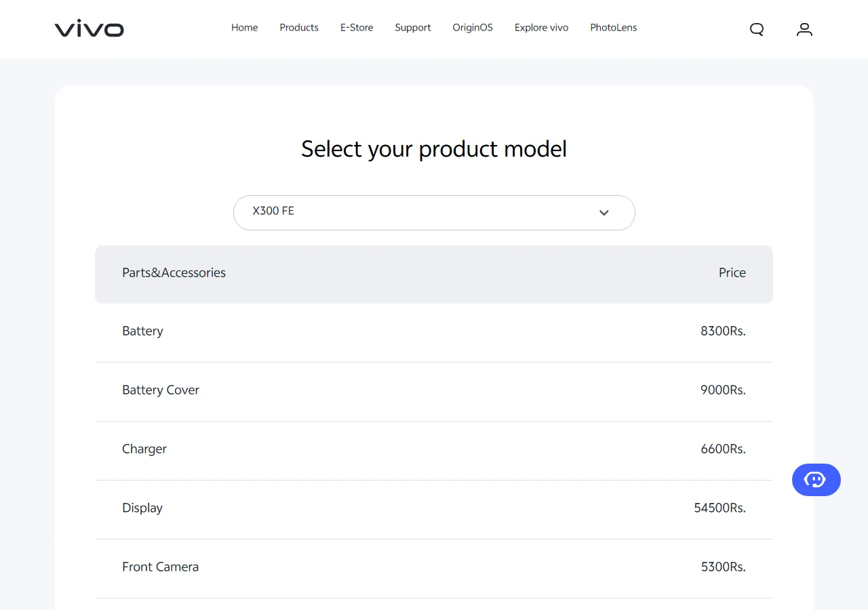Visit the PhotoLens menu link
Viewport: 868px width, 610px height.
click(614, 28)
